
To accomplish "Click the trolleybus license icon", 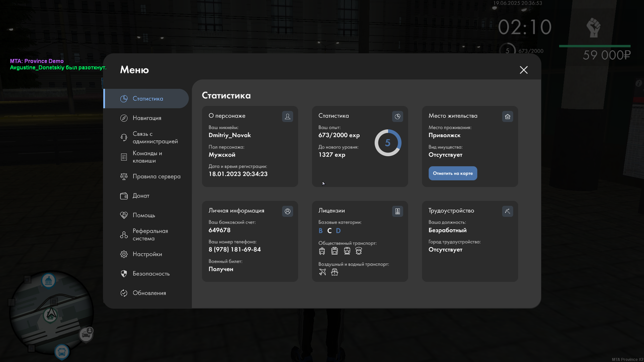I will [x=322, y=251].
